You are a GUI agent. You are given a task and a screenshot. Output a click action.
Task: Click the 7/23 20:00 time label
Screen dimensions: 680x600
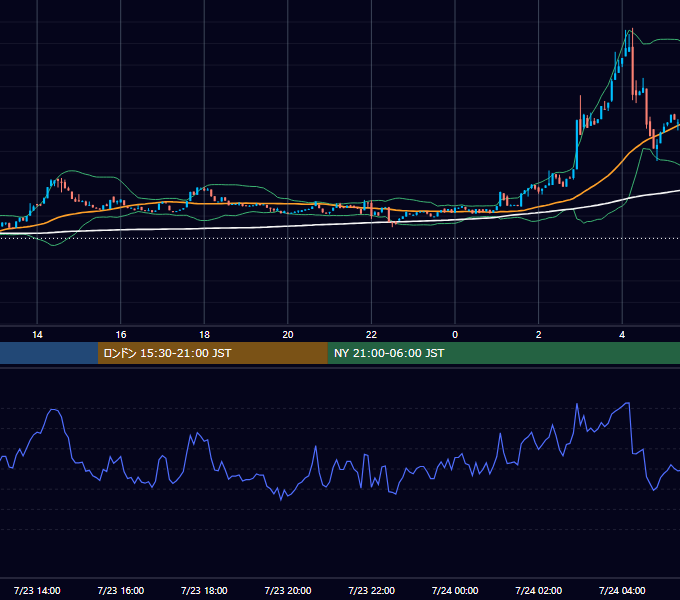pos(288,590)
